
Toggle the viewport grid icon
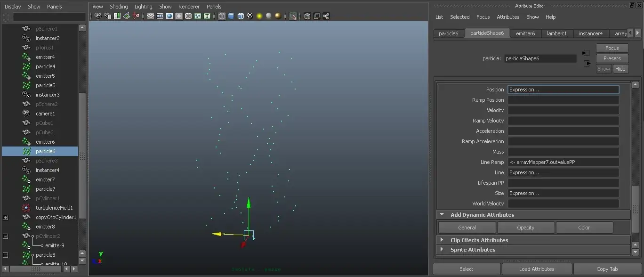pyautogui.click(x=151, y=16)
